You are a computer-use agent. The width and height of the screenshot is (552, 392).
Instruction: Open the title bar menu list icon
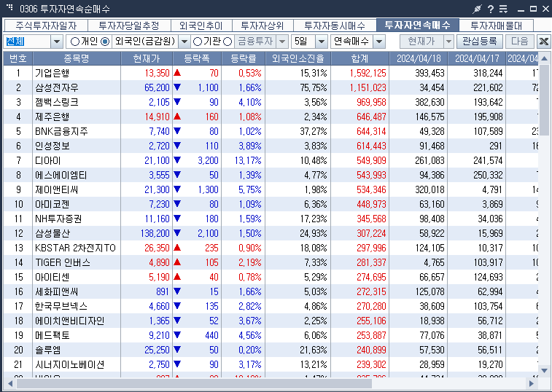(503, 9)
